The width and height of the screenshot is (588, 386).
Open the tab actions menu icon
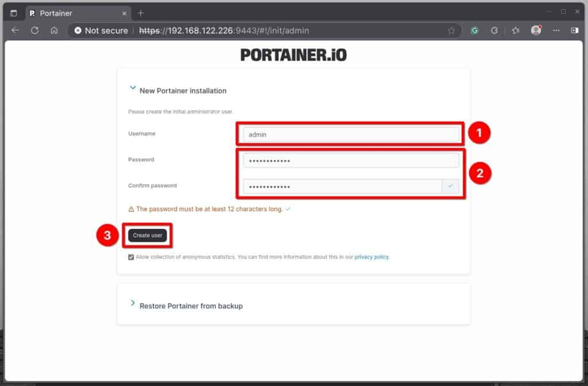click(14, 13)
